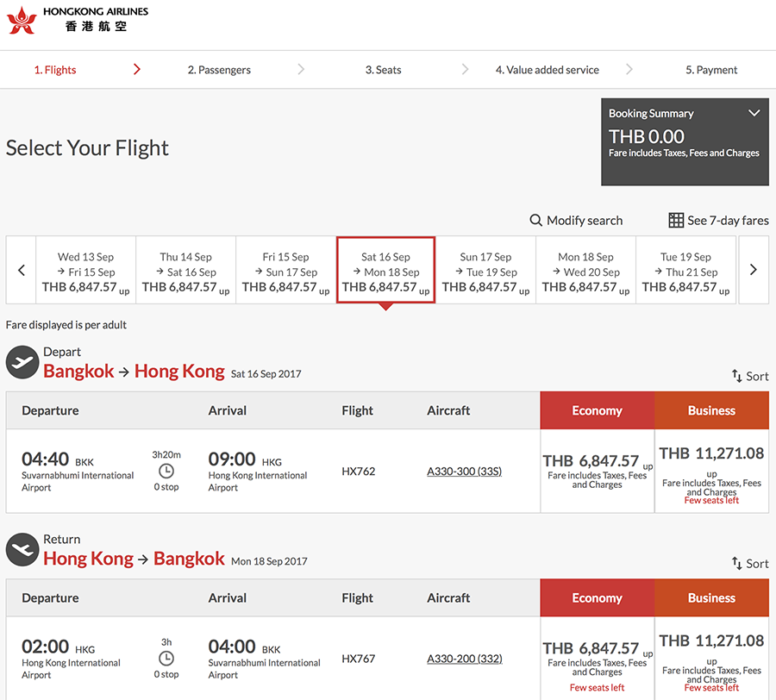
Task: Click the Booking Summary total THB 0.00
Action: pos(647,136)
